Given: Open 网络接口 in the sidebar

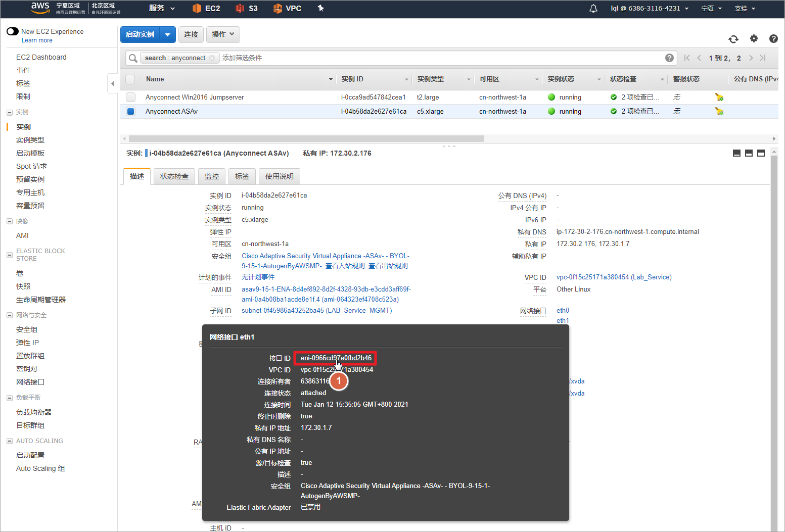Looking at the screenshot, I should (x=30, y=382).
